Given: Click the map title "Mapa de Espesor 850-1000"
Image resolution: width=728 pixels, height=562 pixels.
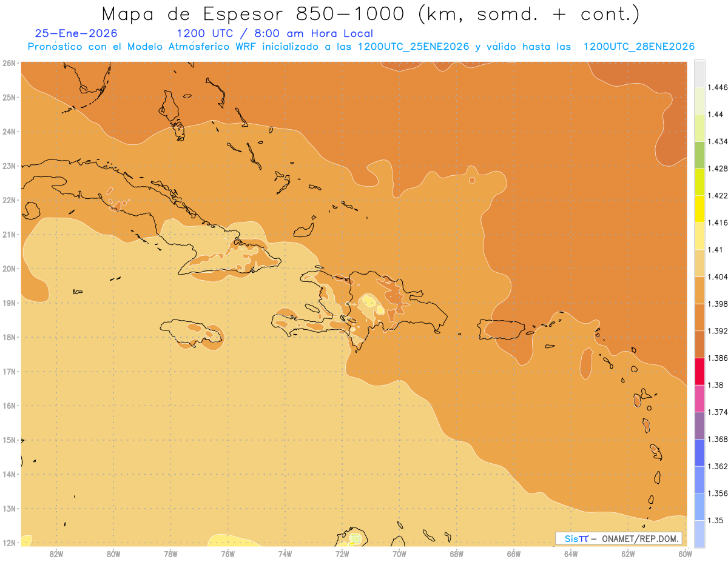Looking at the screenshot, I should tap(255, 13).
